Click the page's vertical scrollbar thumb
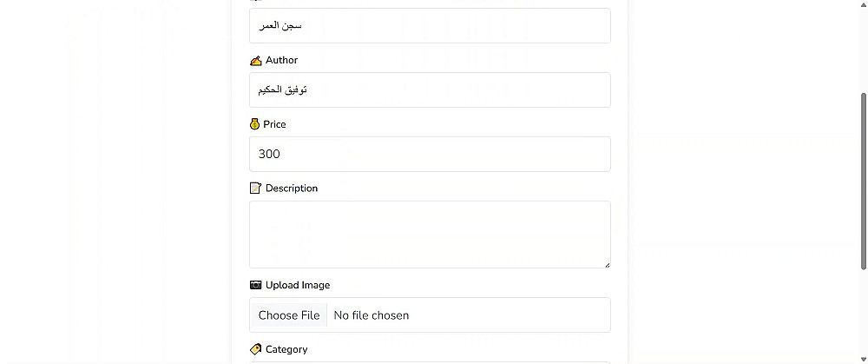 pyautogui.click(x=864, y=182)
